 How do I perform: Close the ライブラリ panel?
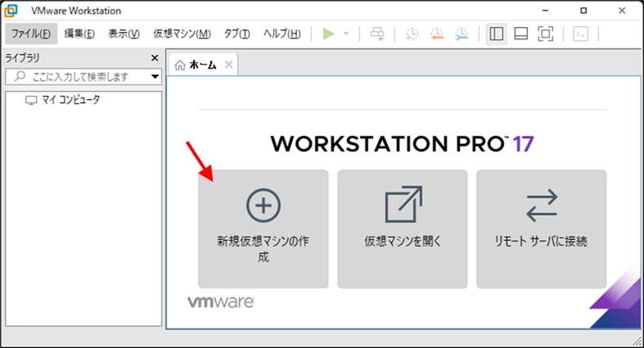click(155, 58)
